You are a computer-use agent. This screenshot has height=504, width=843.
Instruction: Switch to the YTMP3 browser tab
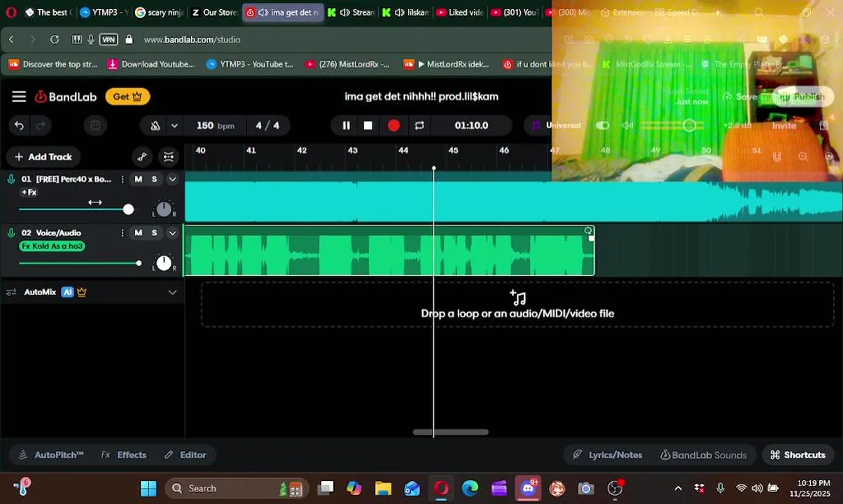click(x=102, y=13)
